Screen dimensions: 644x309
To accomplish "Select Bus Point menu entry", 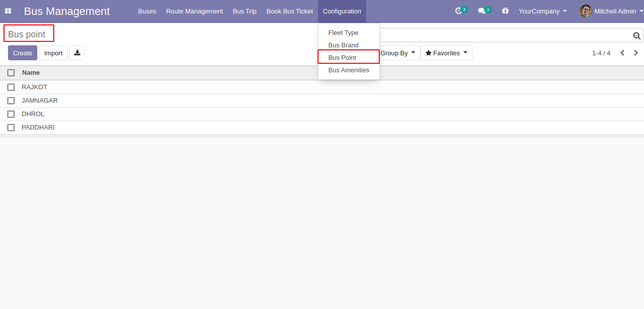I will pyautogui.click(x=349, y=58).
